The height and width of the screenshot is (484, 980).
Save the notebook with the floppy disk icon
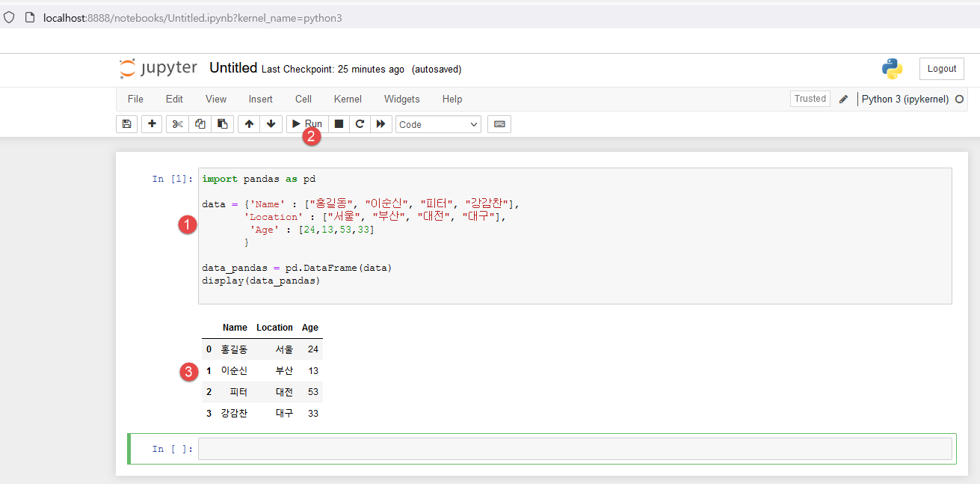(x=126, y=124)
